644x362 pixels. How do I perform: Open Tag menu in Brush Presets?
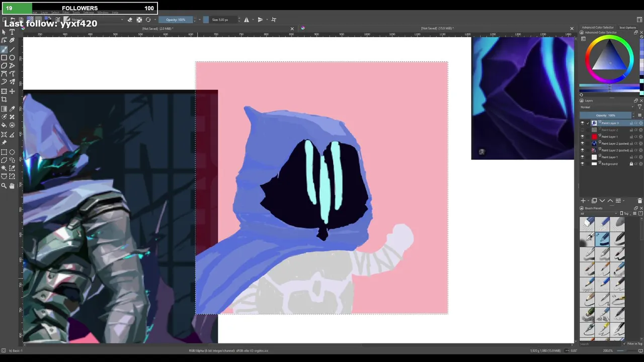(x=626, y=213)
